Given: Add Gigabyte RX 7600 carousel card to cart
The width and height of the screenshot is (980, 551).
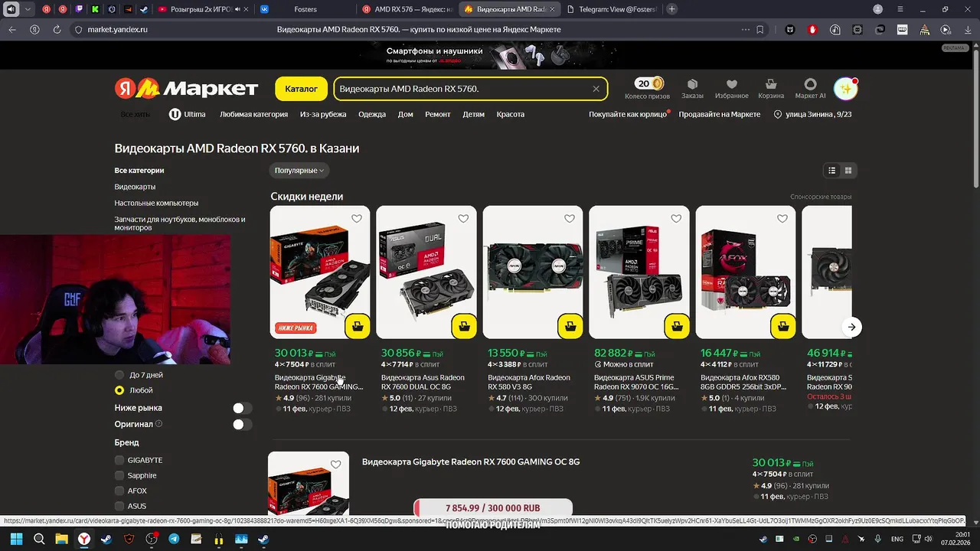Looking at the screenshot, I should click(x=358, y=327).
